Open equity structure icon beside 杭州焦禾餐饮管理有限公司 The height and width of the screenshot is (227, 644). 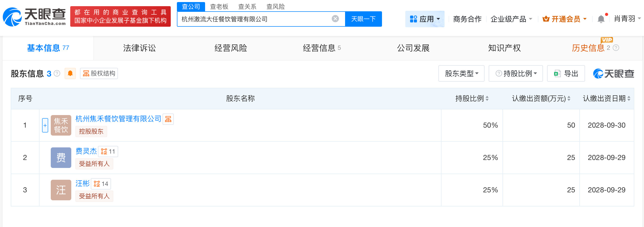pos(168,119)
